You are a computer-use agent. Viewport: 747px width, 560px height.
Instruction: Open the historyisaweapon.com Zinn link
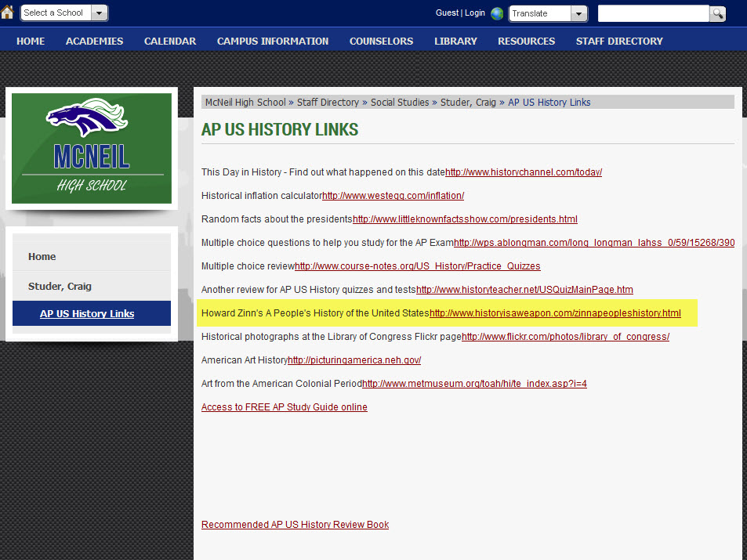click(555, 313)
